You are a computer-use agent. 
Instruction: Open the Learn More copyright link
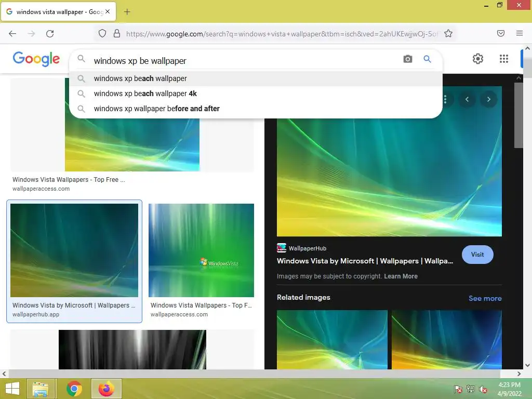coord(401,276)
